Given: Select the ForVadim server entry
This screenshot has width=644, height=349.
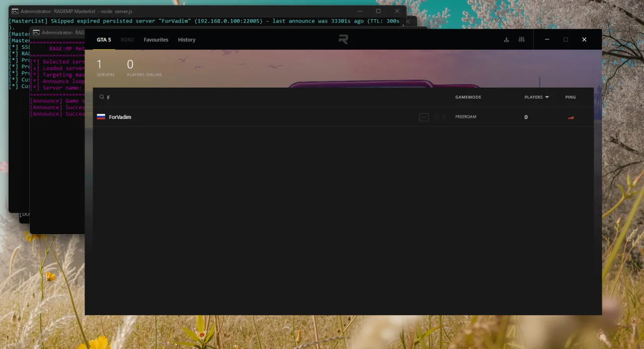Looking at the screenshot, I should 343,117.
